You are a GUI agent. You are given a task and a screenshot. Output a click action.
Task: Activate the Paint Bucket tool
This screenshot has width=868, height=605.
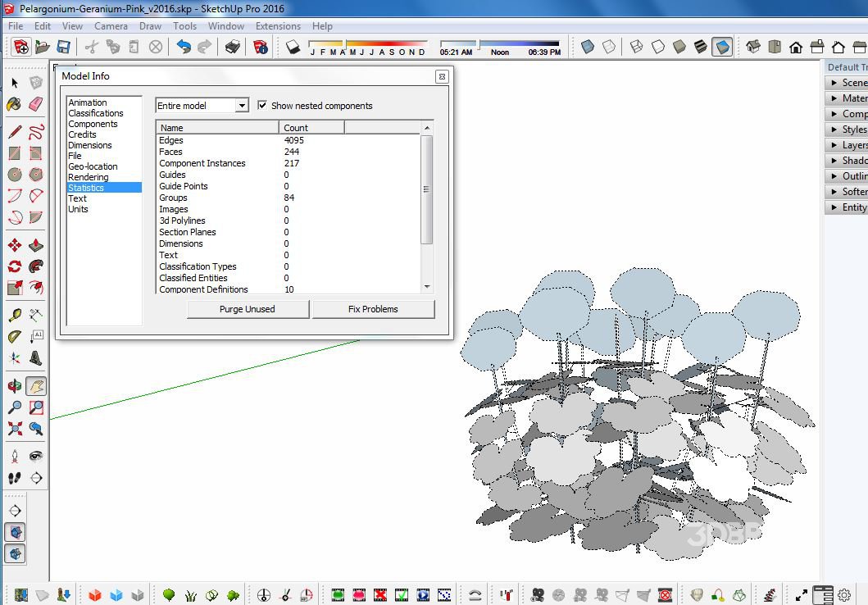click(x=14, y=104)
